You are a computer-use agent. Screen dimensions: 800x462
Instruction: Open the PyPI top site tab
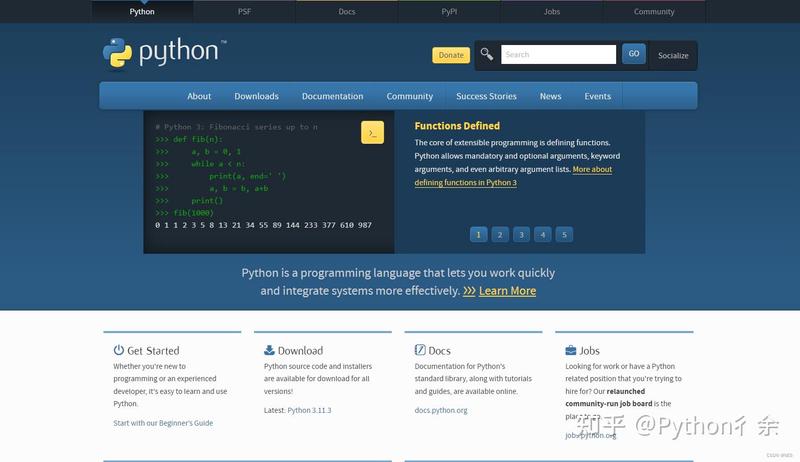(449, 11)
